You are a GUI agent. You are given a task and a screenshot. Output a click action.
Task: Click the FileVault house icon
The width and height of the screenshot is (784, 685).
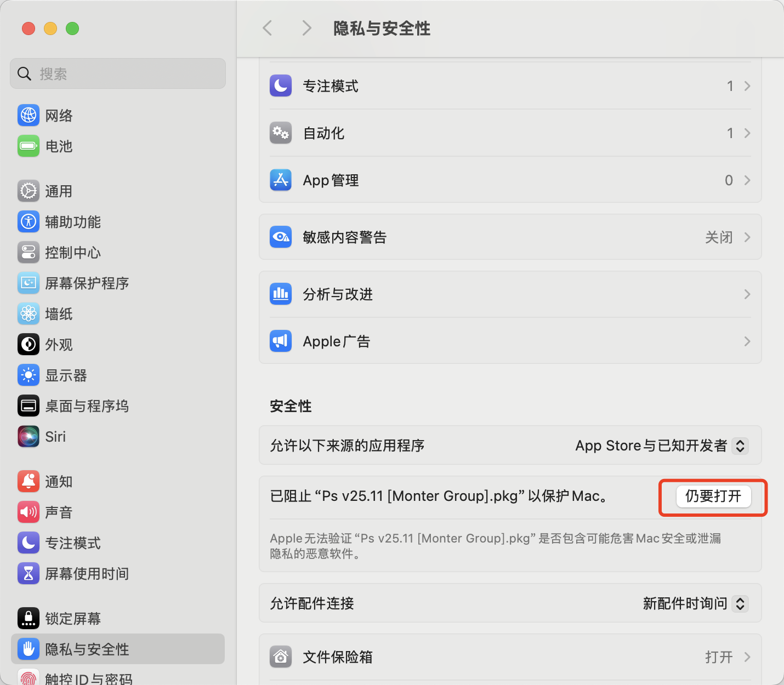281,657
